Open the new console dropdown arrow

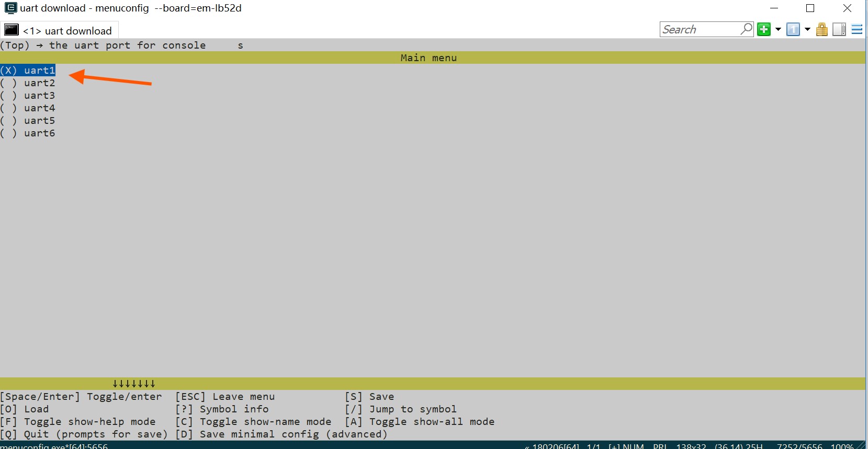click(x=778, y=29)
